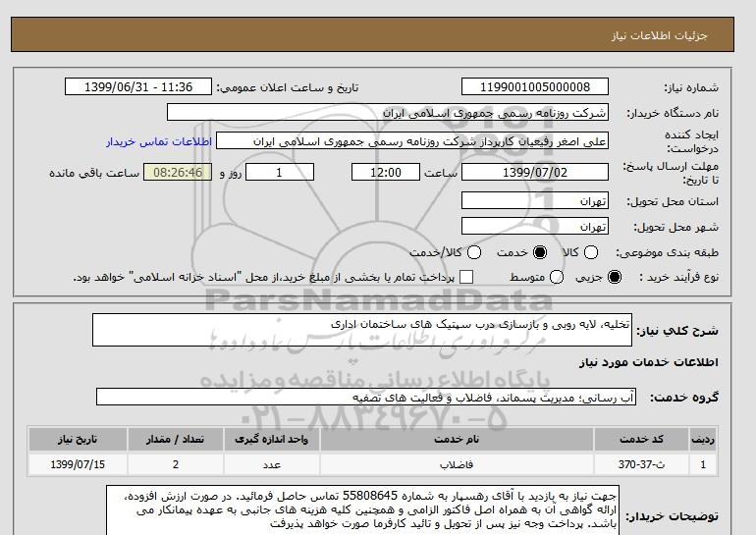Select the کالا radio button

(x=591, y=252)
